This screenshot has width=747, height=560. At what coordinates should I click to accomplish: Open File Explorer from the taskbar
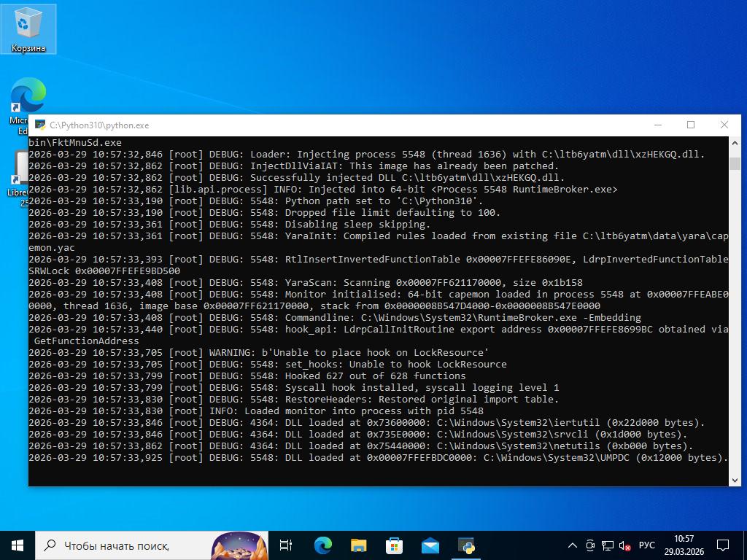[358, 545]
